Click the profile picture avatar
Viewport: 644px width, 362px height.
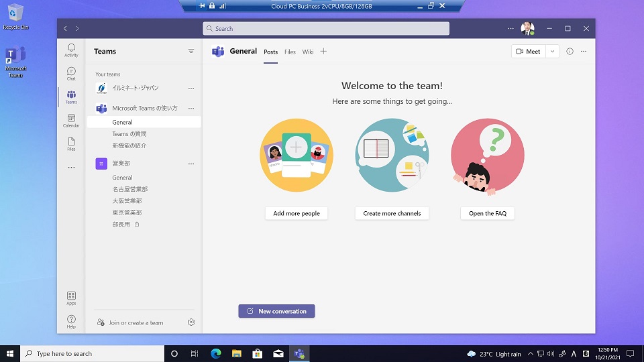point(527,28)
